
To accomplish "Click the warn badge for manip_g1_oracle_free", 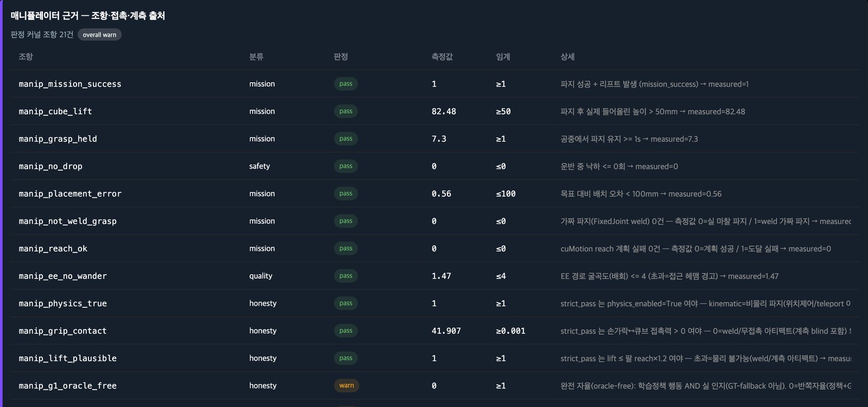I will coord(346,386).
